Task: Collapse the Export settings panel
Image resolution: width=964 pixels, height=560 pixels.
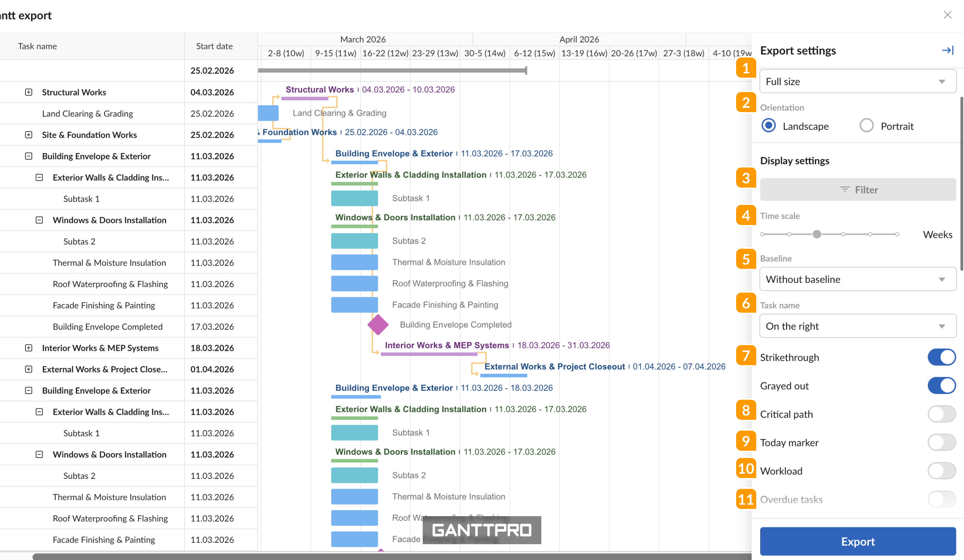Action: click(x=948, y=50)
